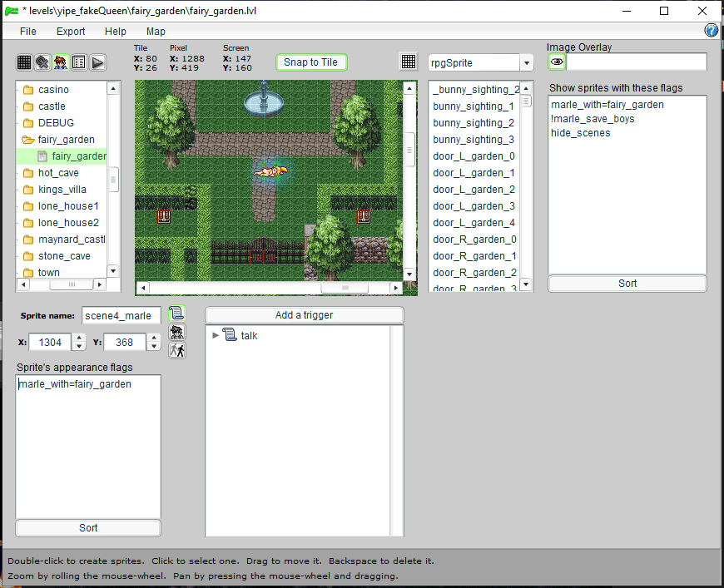Toggle the Snap to Tile button

tap(310, 62)
